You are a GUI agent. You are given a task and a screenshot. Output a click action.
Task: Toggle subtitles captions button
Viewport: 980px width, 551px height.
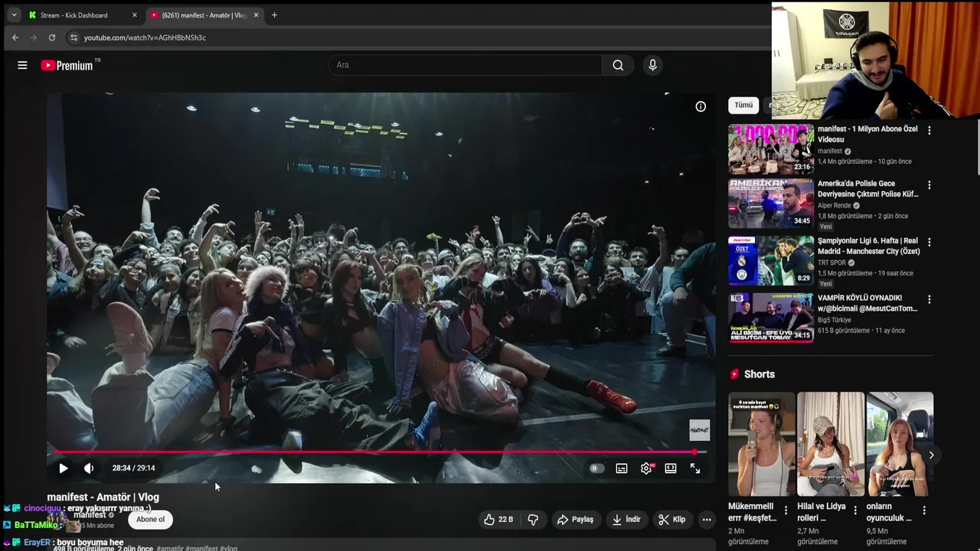coord(622,468)
